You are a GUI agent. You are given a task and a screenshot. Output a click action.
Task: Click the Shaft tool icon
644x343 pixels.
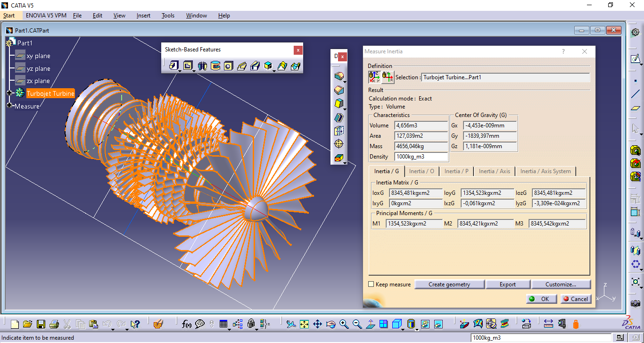[203, 66]
